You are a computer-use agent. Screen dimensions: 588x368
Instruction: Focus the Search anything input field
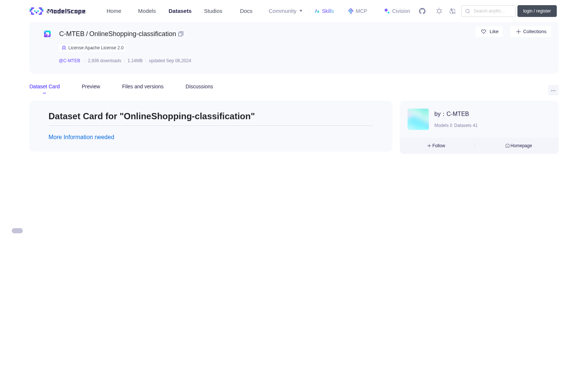[488, 11]
